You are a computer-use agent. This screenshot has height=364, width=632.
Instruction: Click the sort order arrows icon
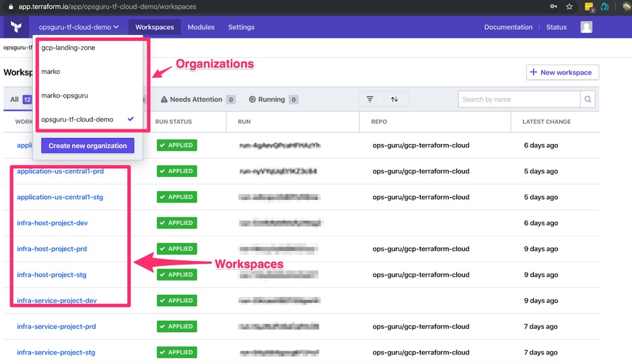(394, 100)
